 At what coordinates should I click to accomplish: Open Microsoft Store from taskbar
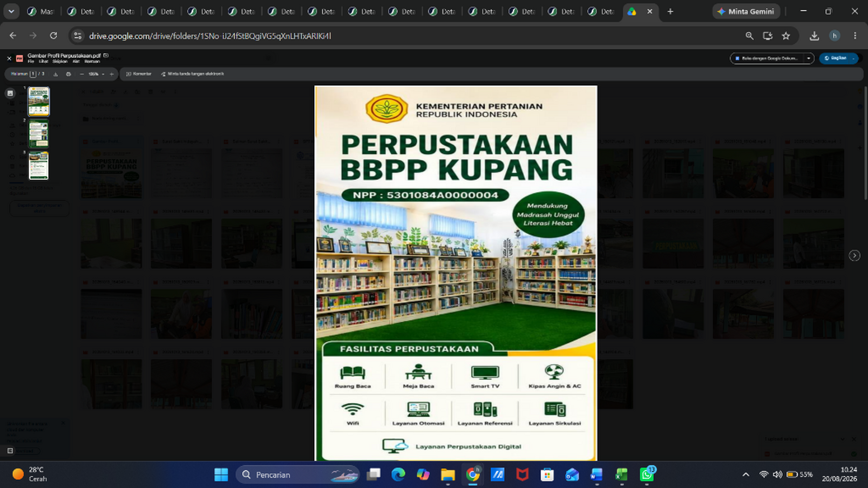pyautogui.click(x=547, y=475)
